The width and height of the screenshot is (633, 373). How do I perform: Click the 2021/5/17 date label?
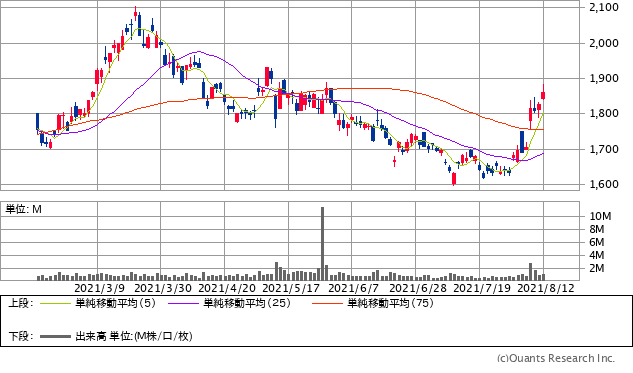291,288
